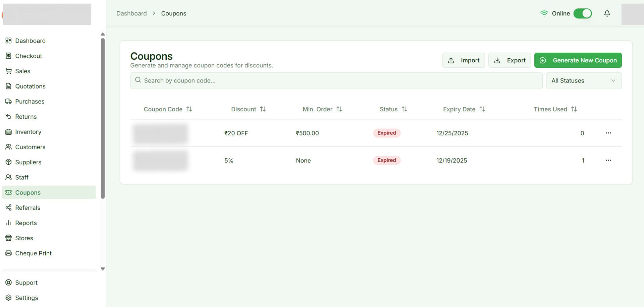Click the notification bell icon
The image size is (644, 307).
pos(607,13)
